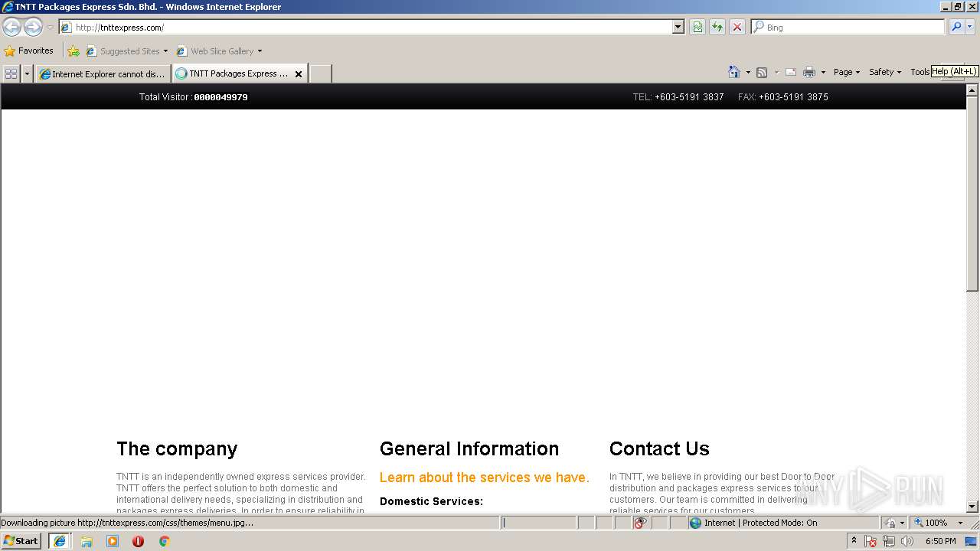Image resolution: width=980 pixels, height=551 pixels.
Task: Click the 'Learn about the services we have.' link
Action: coord(485,478)
